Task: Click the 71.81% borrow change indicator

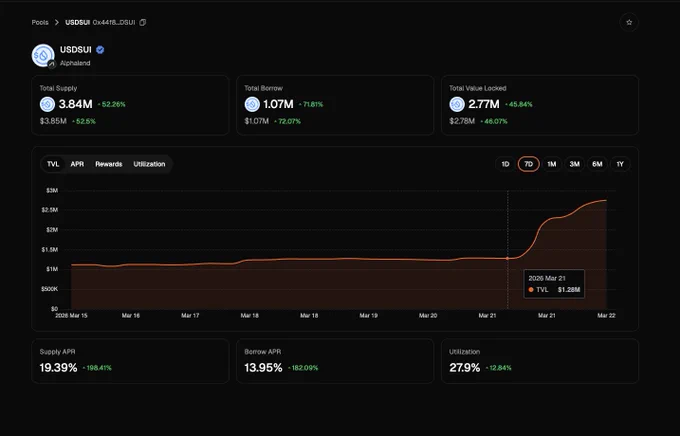Action: point(311,105)
